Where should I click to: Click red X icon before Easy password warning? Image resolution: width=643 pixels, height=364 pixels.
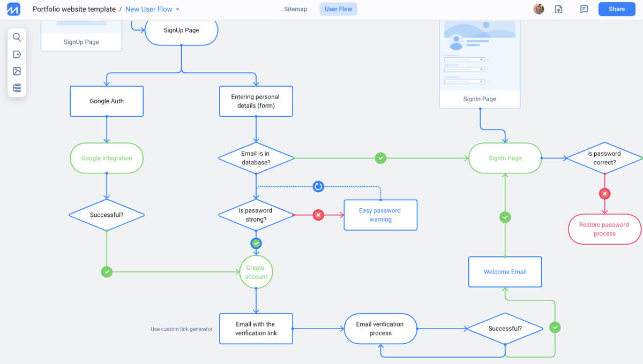[x=318, y=215]
